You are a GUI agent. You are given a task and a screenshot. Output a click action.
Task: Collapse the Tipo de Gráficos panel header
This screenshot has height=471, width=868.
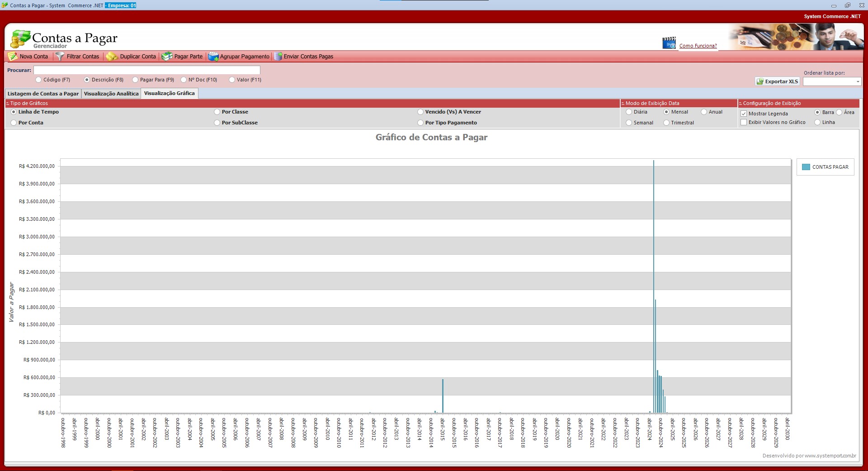pyautogui.click(x=8, y=104)
